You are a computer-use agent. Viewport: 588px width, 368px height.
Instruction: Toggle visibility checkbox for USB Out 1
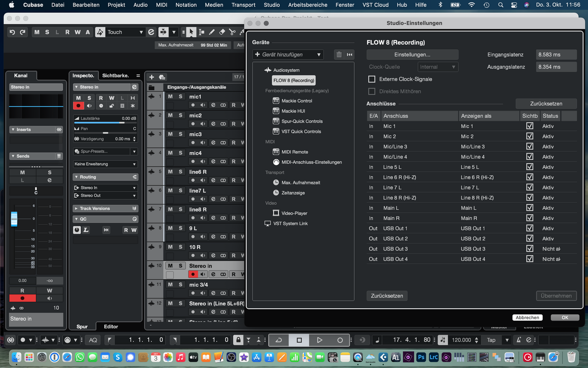(530, 228)
